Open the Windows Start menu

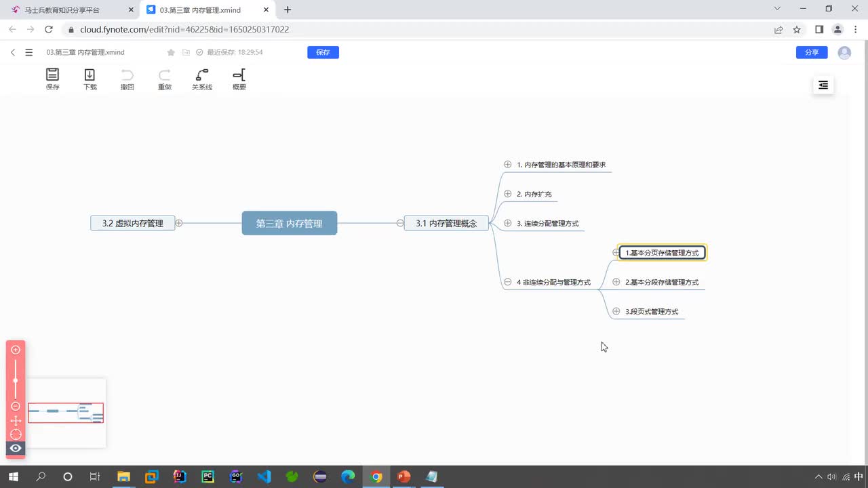(x=13, y=476)
